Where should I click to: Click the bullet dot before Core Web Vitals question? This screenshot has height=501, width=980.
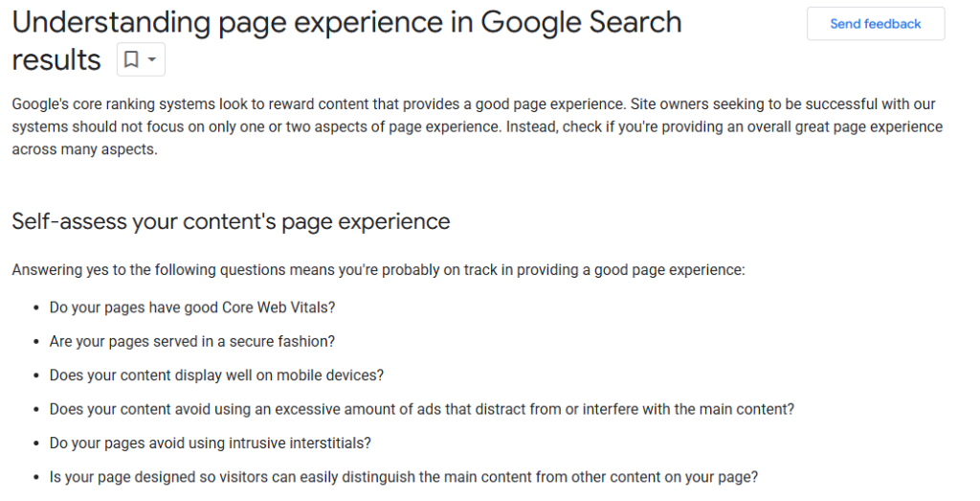(x=37, y=308)
